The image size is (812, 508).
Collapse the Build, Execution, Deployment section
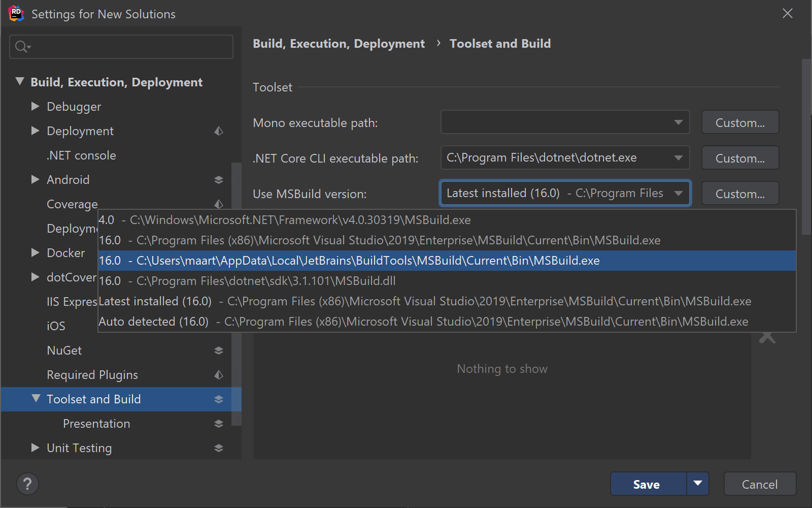(x=20, y=82)
